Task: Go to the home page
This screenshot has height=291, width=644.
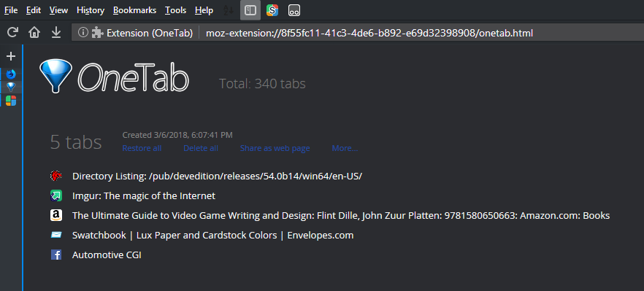Action: click(x=34, y=32)
